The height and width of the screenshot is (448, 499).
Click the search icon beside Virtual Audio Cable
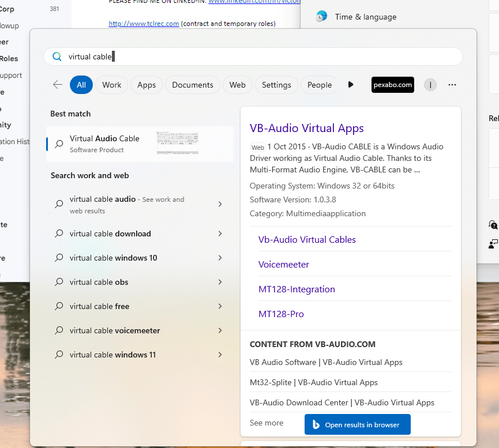(59, 144)
